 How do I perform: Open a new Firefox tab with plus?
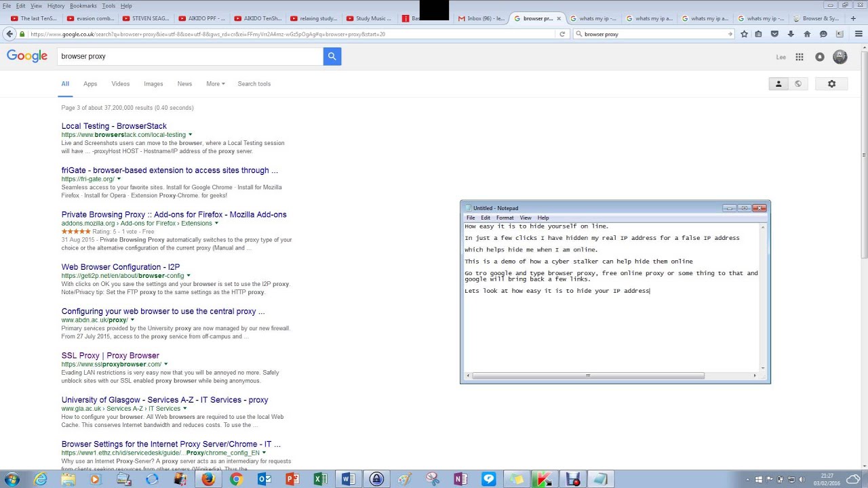pyautogui.click(x=853, y=18)
